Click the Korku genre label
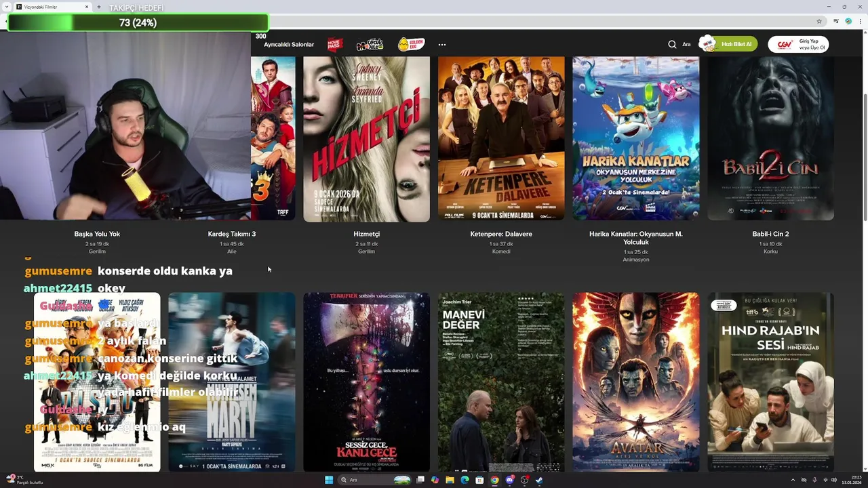 770,251
